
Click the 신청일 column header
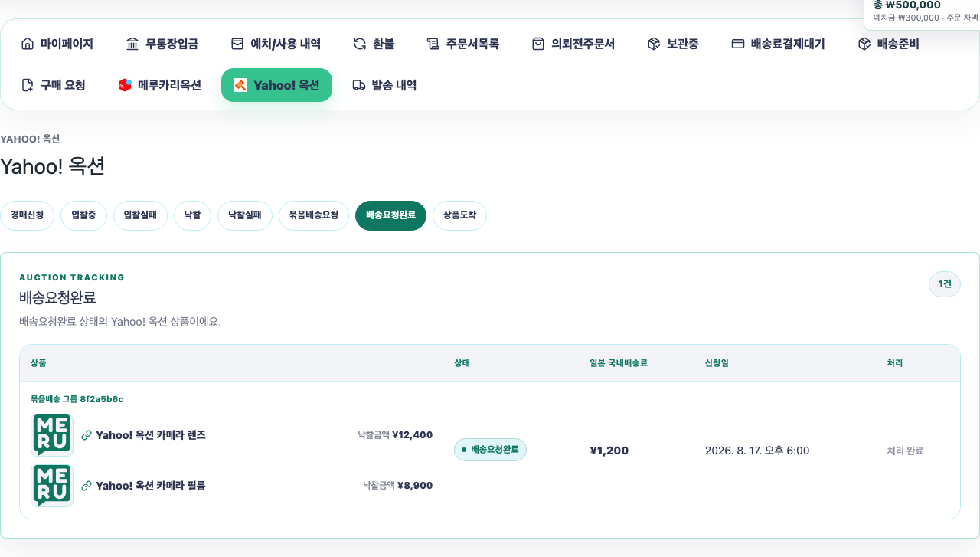(717, 363)
